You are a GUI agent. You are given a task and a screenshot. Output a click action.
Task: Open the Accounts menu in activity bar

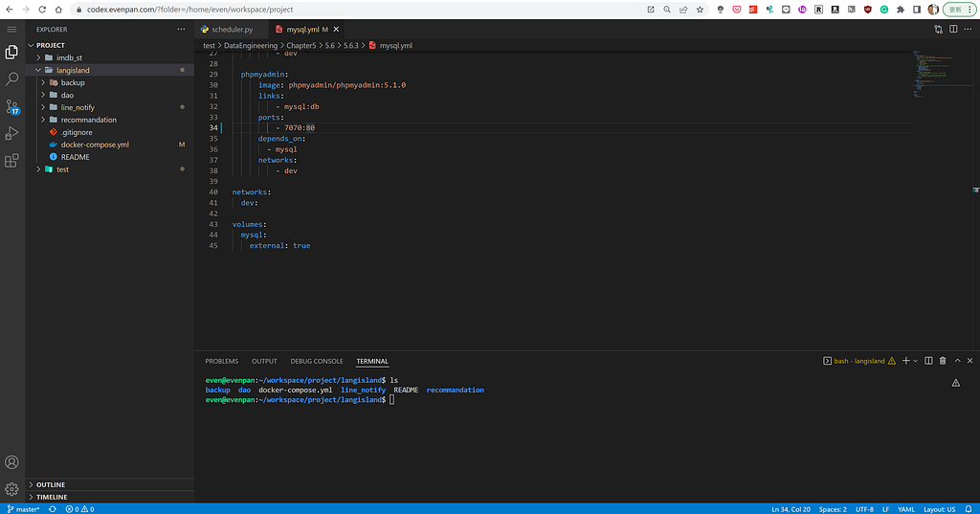coord(11,462)
